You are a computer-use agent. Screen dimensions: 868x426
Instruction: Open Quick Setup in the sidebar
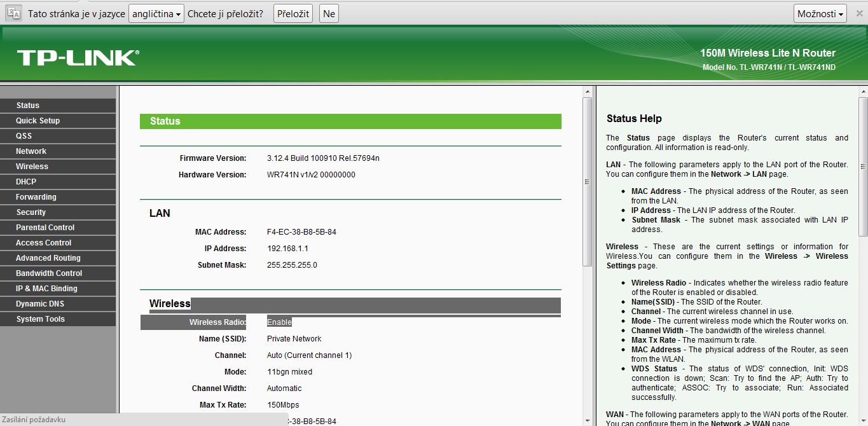[x=58, y=121]
